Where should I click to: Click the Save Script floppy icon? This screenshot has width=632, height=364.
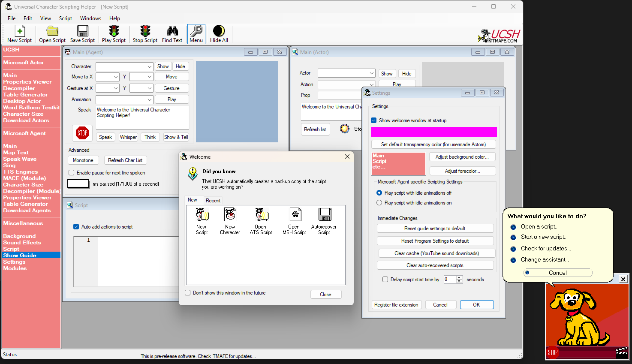pyautogui.click(x=82, y=31)
